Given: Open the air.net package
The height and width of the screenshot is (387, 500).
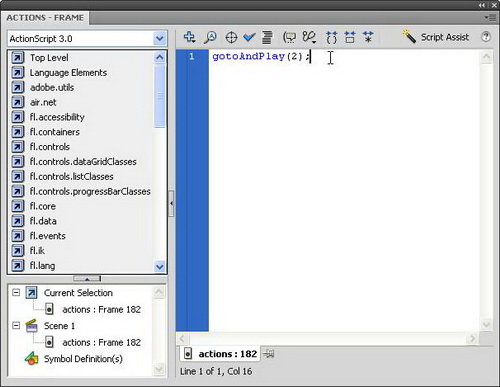Looking at the screenshot, I should (x=43, y=102).
